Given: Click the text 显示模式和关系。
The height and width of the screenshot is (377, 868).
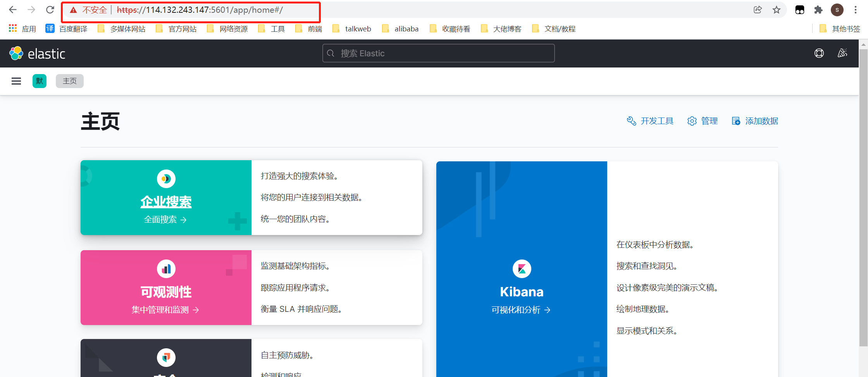Looking at the screenshot, I should 648,331.
